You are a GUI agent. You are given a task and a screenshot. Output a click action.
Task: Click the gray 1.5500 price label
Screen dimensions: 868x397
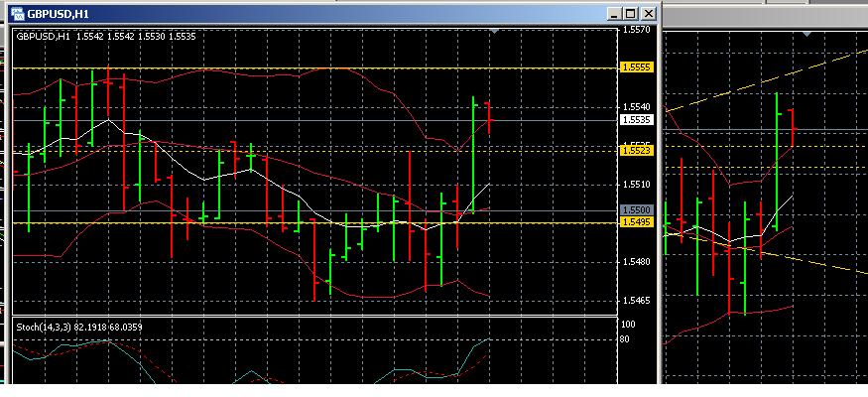click(x=635, y=210)
